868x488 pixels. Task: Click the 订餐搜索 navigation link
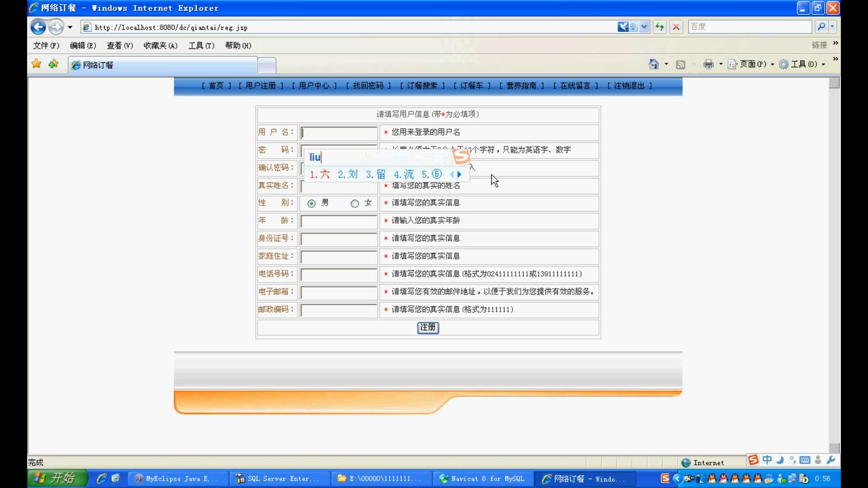(x=422, y=86)
